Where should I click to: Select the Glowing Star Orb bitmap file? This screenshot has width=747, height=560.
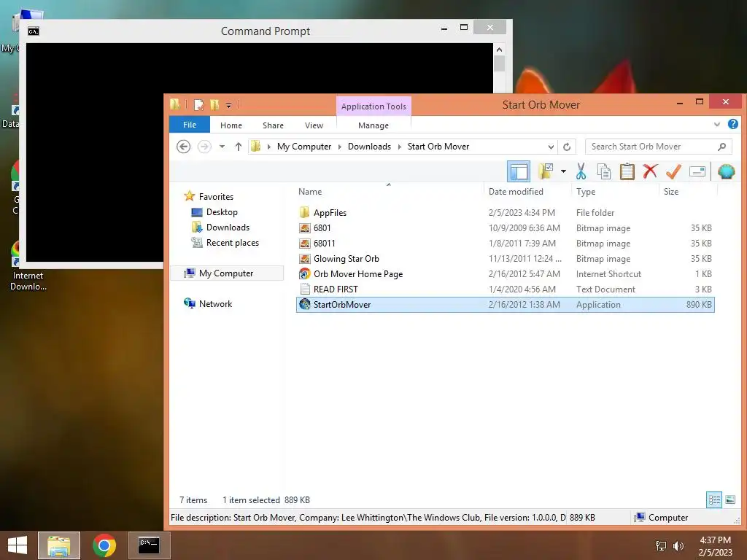pos(505,259)
